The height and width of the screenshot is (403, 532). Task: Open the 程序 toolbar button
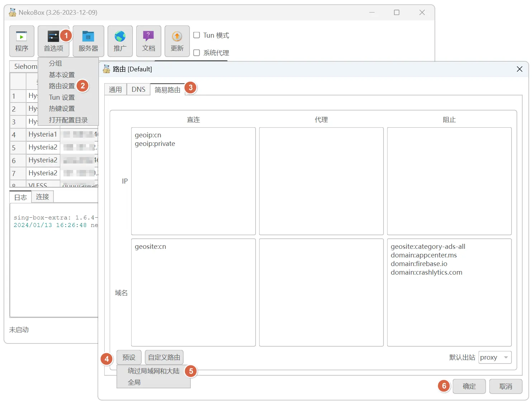[22, 41]
